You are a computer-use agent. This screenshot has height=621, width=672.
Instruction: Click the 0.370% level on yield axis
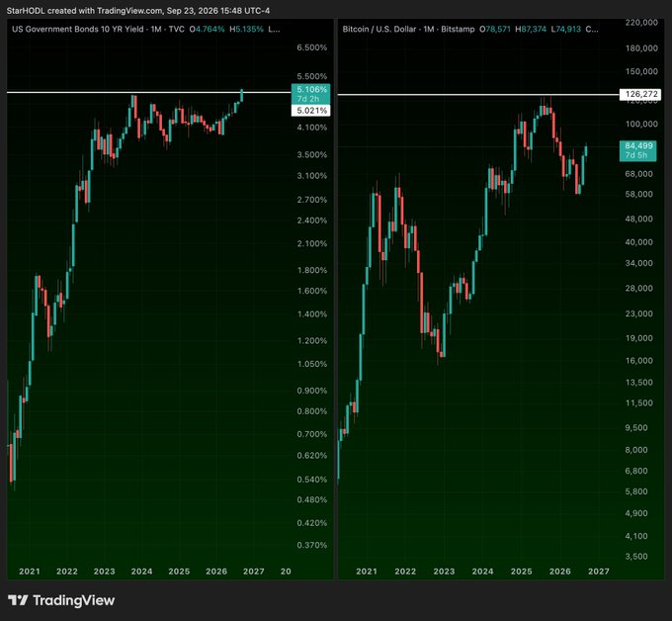pos(312,545)
